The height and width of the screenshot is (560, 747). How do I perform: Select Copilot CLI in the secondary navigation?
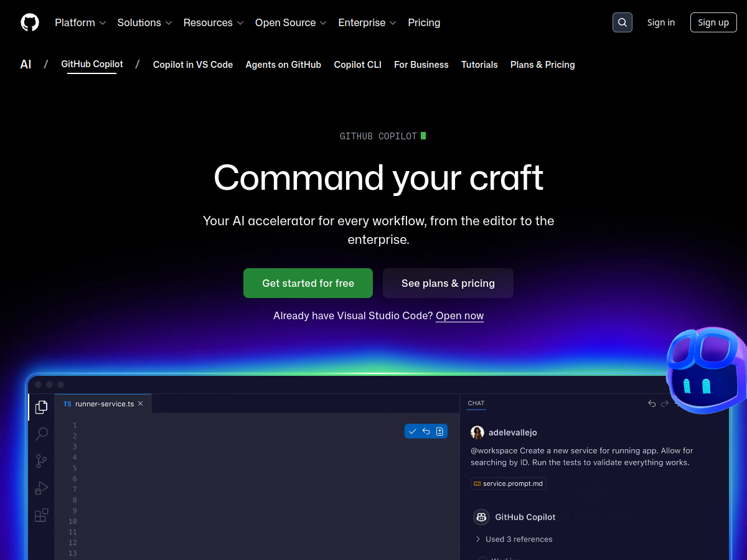point(357,65)
